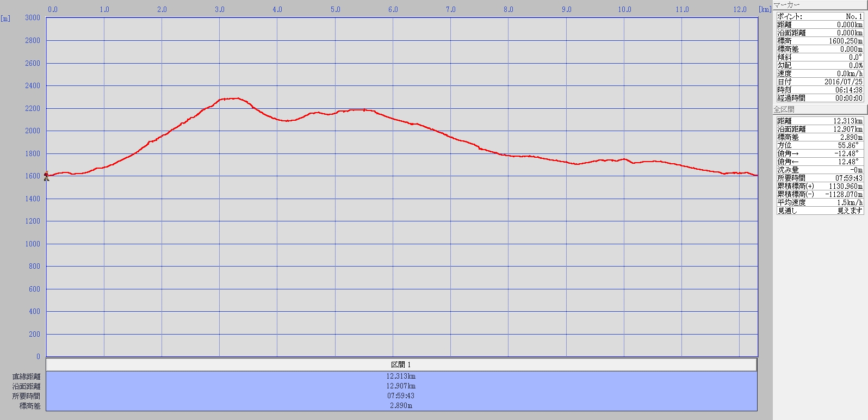Click the 俯角← 12.48° row
This screenshot has height=420, width=868.
[x=820, y=162]
